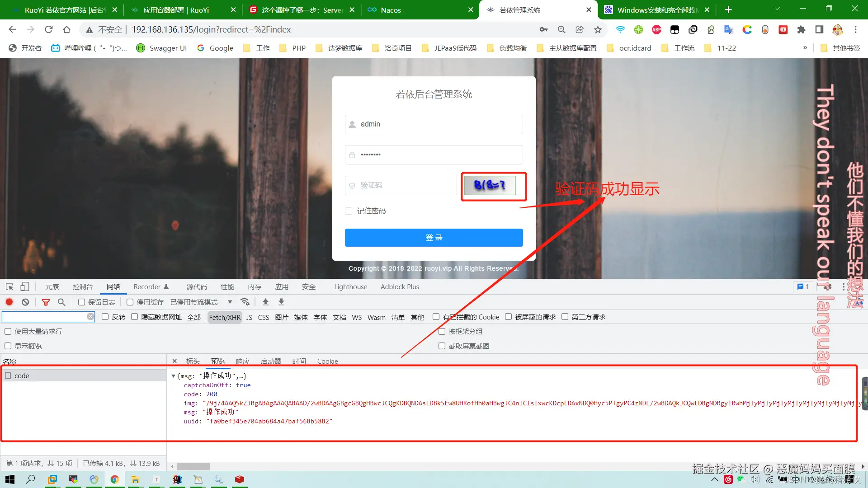Open the network throttling dropdown
868x488 pixels.
pyautogui.click(x=230, y=302)
